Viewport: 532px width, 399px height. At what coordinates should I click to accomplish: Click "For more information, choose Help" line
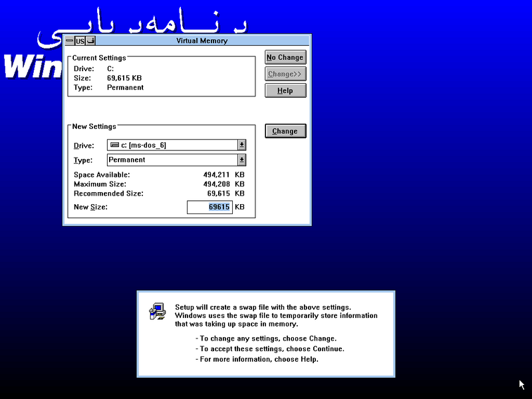point(257,359)
